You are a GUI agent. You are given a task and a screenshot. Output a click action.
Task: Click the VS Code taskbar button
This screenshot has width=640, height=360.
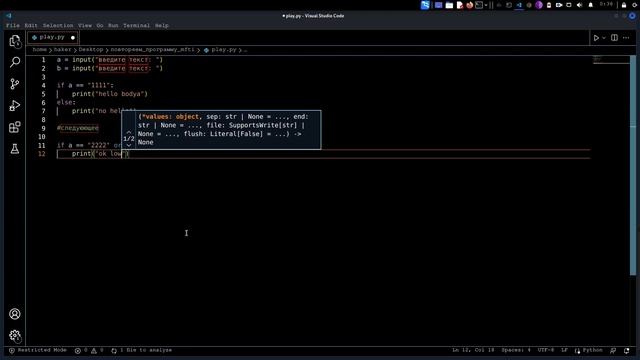click(x=519, y=5)
